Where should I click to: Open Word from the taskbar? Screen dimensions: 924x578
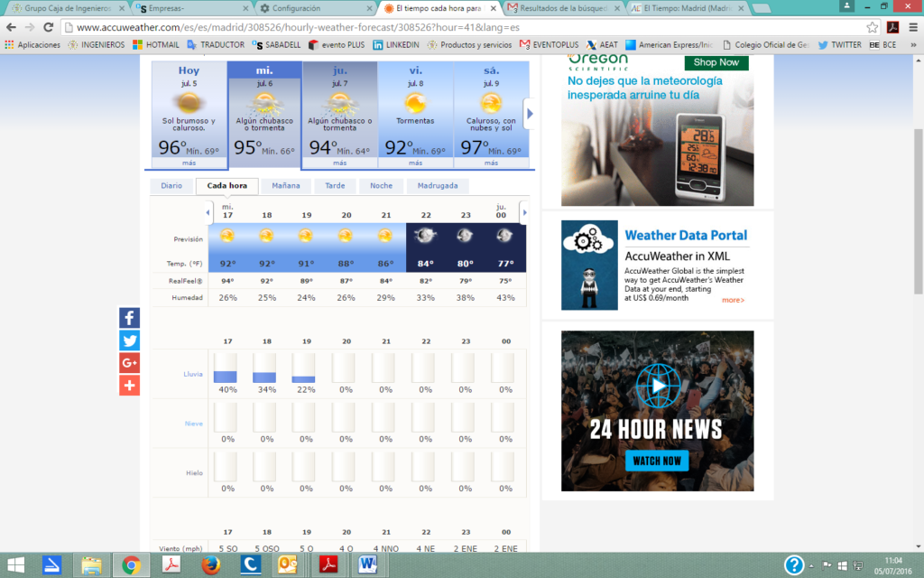point(368,565)
